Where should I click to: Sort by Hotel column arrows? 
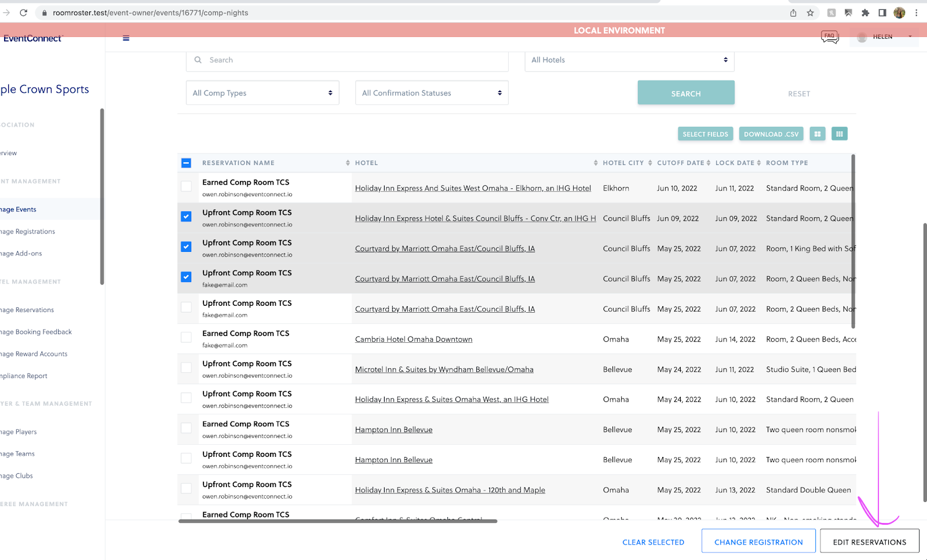click(596, 163)
